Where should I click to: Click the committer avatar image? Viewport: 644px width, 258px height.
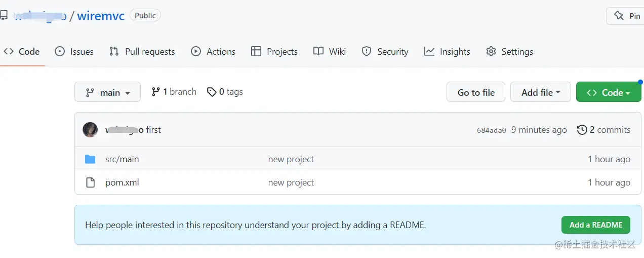[x=90, y=130]
